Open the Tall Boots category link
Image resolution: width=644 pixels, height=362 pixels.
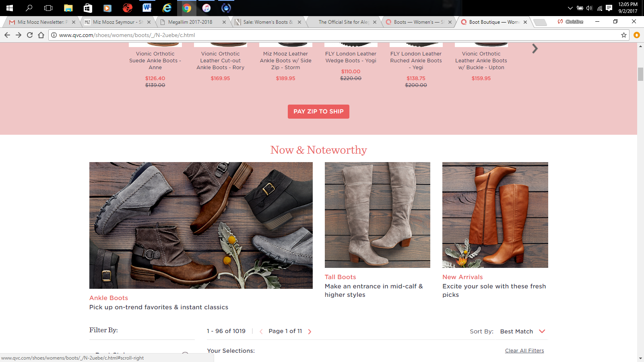pos(340,277)
